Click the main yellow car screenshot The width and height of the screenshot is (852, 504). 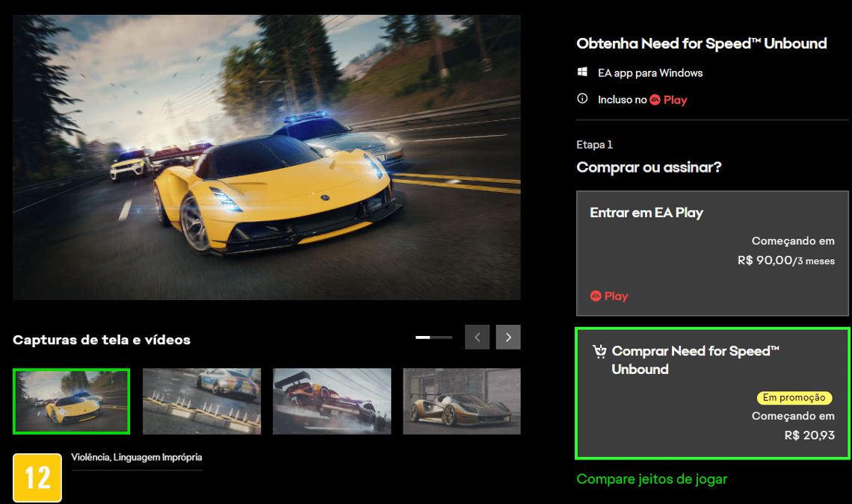click(267, 158)
